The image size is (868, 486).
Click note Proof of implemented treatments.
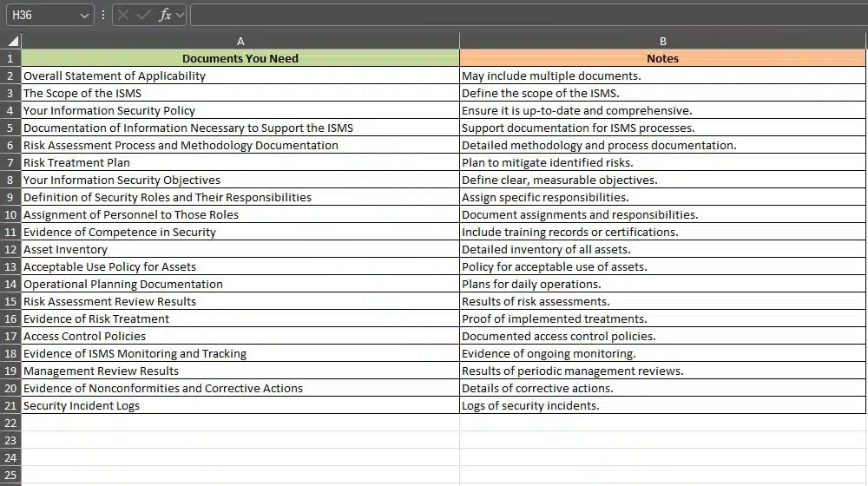point(662,319)
